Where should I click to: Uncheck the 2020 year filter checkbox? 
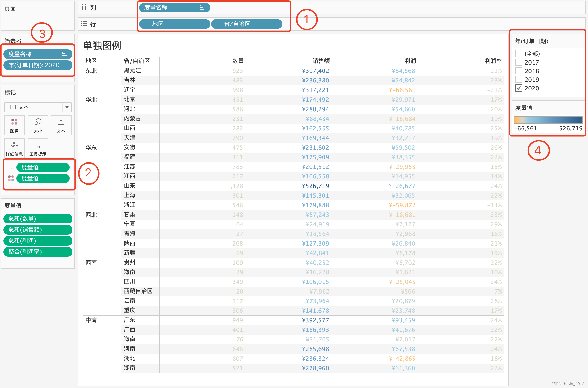518,88
